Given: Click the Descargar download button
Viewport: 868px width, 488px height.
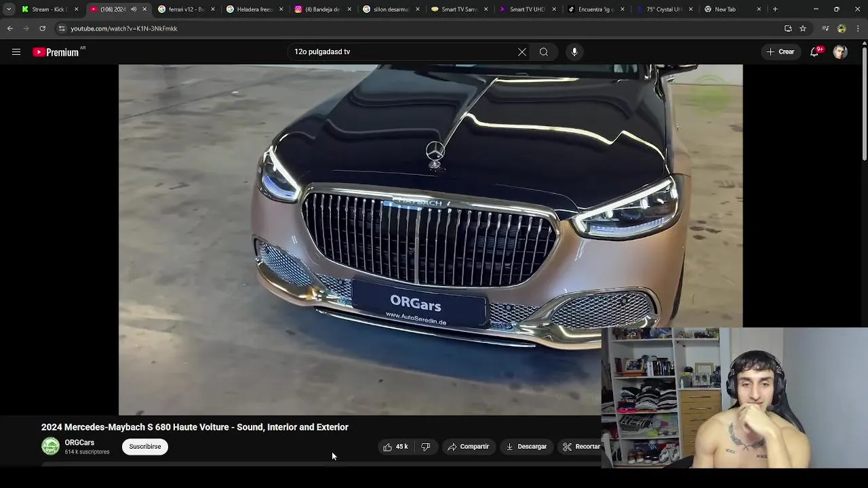Looking at the screenshot, I should click(x=526, y=447).
